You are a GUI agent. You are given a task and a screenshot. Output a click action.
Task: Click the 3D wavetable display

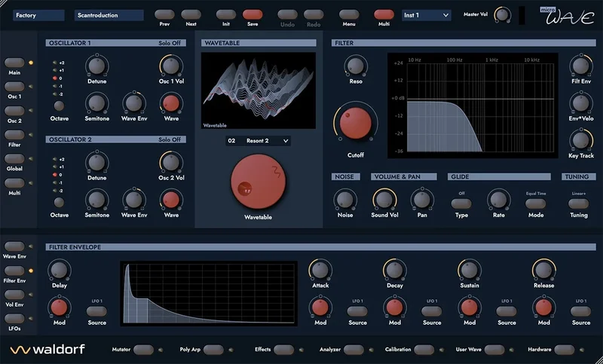259,90
